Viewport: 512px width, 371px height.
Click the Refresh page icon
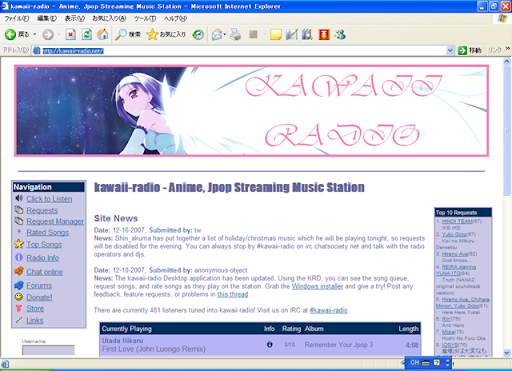click(87, 34)
